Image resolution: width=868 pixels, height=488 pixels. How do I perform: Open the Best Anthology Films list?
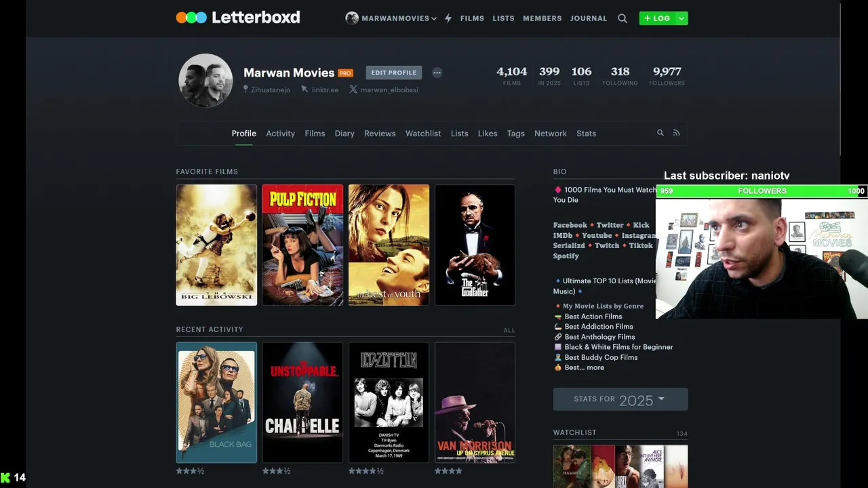coord(599,337)
